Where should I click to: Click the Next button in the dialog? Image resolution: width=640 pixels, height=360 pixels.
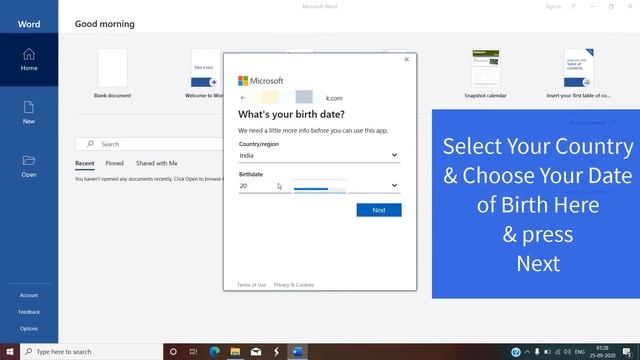coord(379,210)
